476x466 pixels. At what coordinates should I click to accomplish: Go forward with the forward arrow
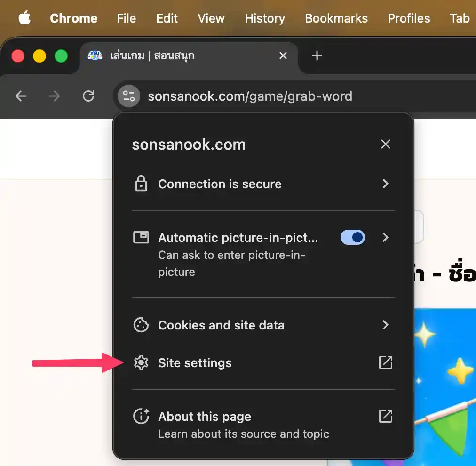point(55,96)
